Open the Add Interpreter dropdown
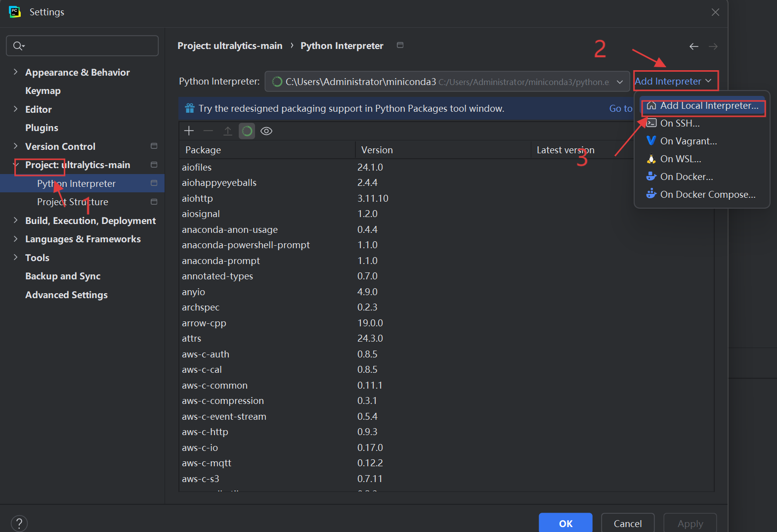 pos(673,81)
